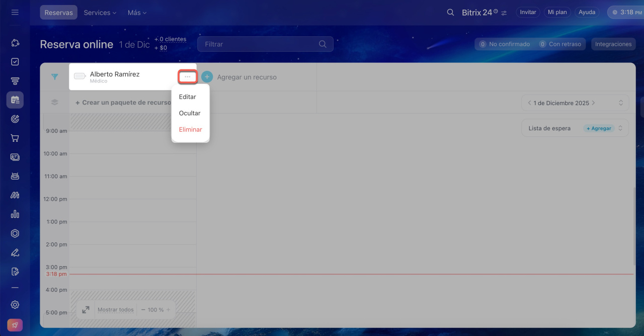Viewport: 644px width, 336px height.
Task: Open the Más dropdown in top navigation
Action: point(137,13)
